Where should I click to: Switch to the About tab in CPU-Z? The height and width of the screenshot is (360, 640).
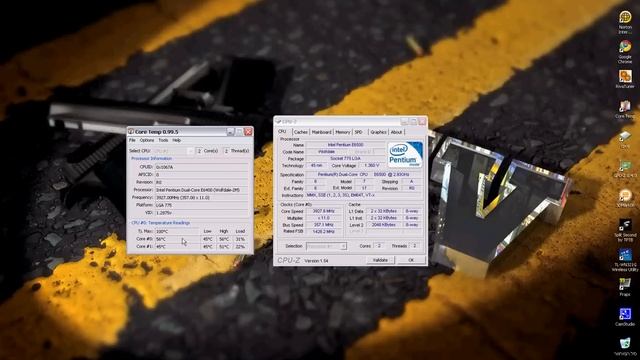click(x=396, y=132)
